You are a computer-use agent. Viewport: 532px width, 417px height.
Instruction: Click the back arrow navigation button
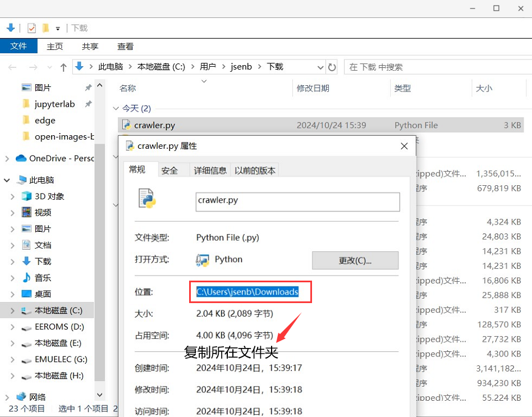12,67
